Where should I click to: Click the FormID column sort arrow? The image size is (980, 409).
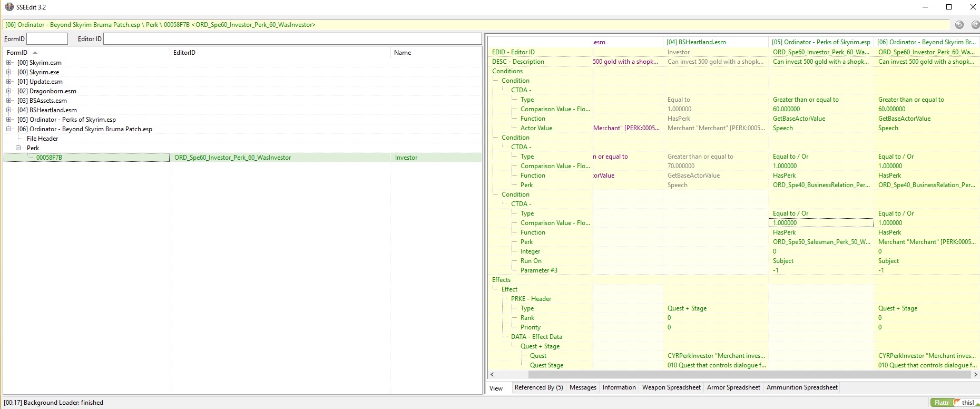point(35,53)
